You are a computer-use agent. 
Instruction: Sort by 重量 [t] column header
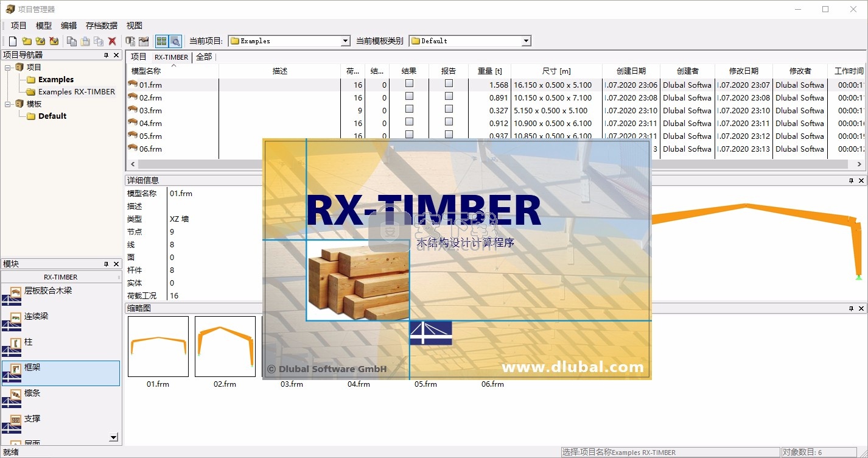[x=490, y=71]
